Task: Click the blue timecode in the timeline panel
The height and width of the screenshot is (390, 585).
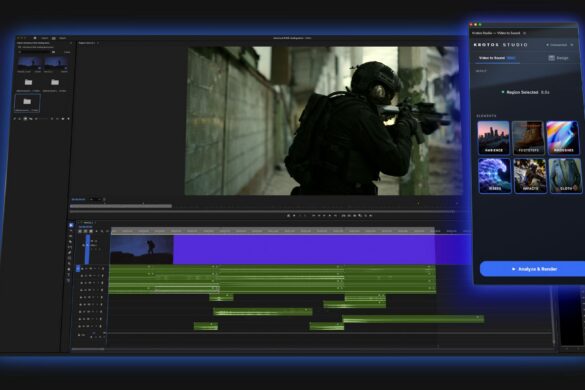Action: [85, 227]
